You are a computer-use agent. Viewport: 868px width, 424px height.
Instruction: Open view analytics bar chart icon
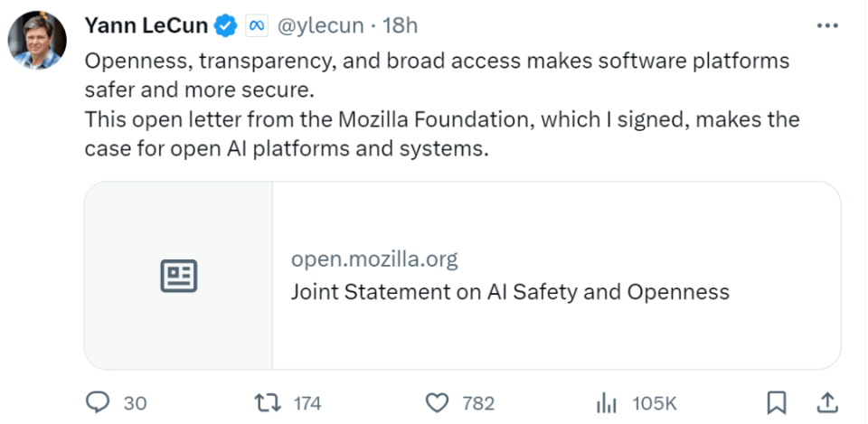(x=606, y=402)
